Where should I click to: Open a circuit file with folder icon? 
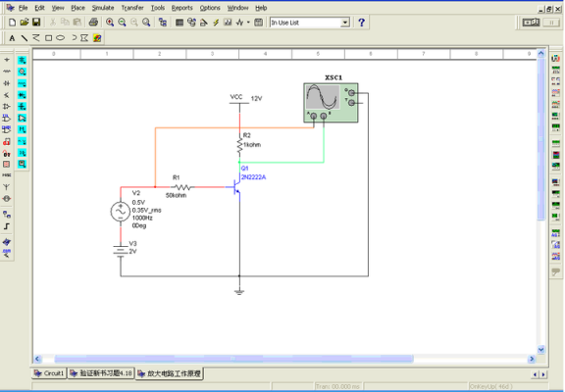pyautogui.click(x=25, y=23)
